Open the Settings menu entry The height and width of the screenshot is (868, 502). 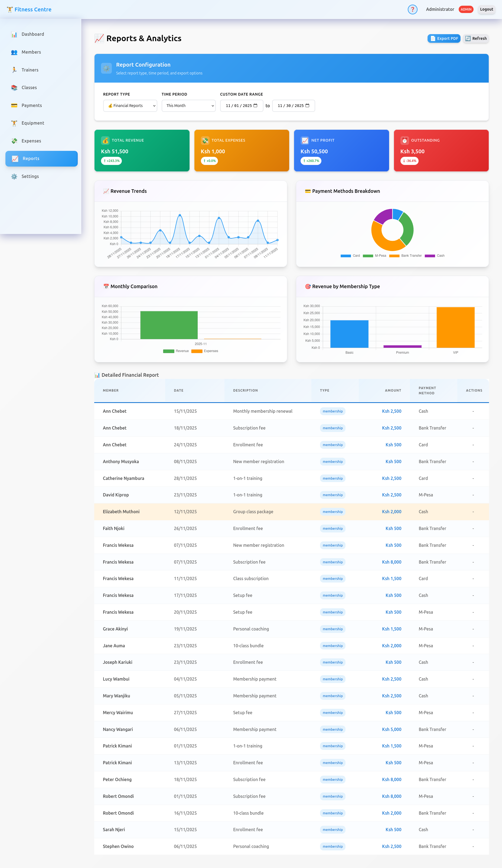point(30,176)
